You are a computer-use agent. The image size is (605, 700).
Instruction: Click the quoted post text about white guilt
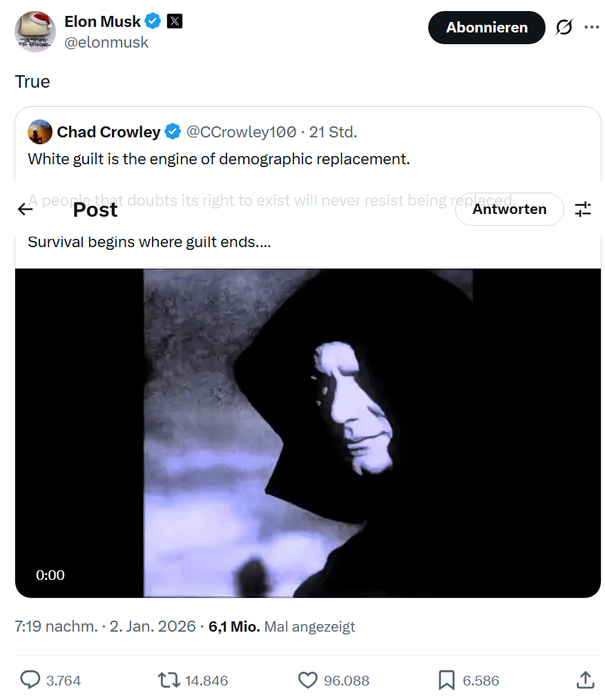(219, 159)
